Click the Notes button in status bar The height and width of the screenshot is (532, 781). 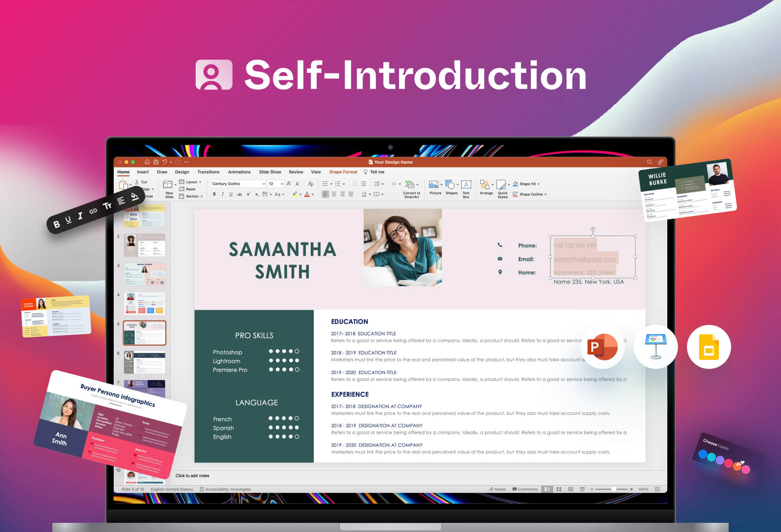pos(497,489)
